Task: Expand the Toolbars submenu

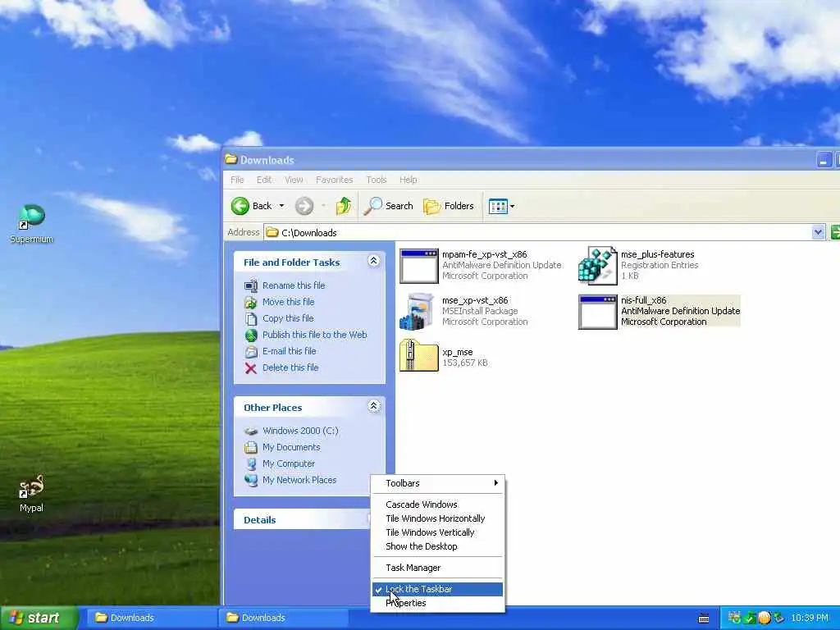Action: tap(438, 483)
